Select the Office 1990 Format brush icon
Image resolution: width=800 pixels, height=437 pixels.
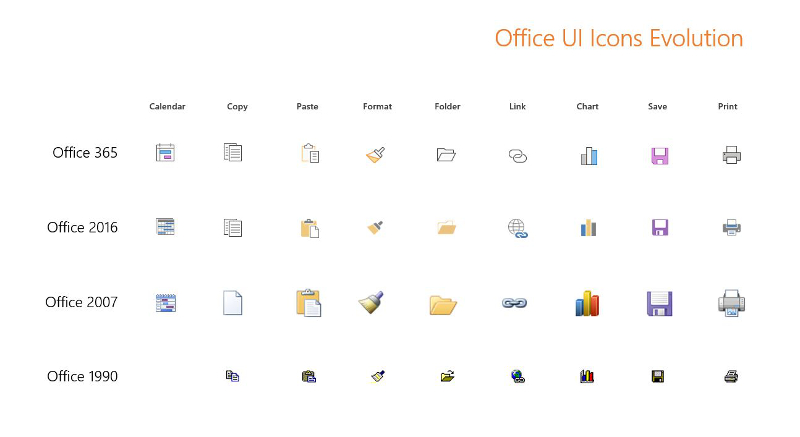coord(378,376)
